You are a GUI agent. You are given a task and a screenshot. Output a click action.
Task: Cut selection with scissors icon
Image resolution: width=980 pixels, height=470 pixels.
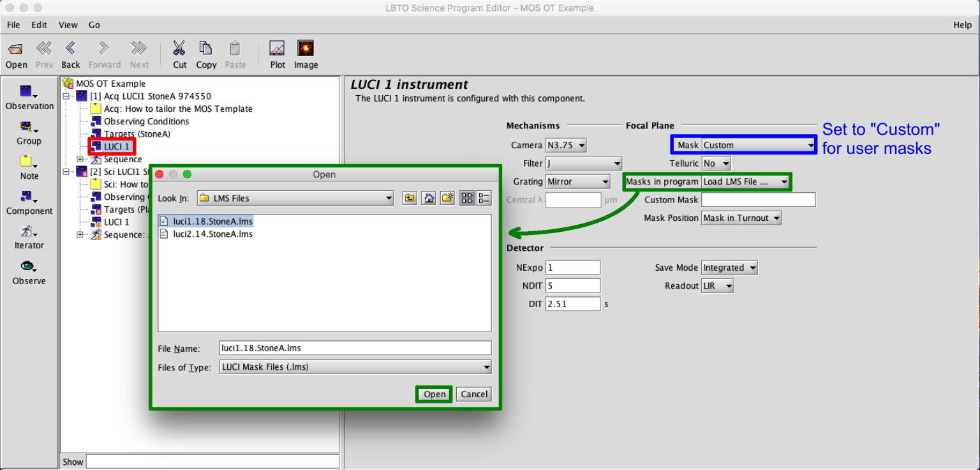(179, 49)
